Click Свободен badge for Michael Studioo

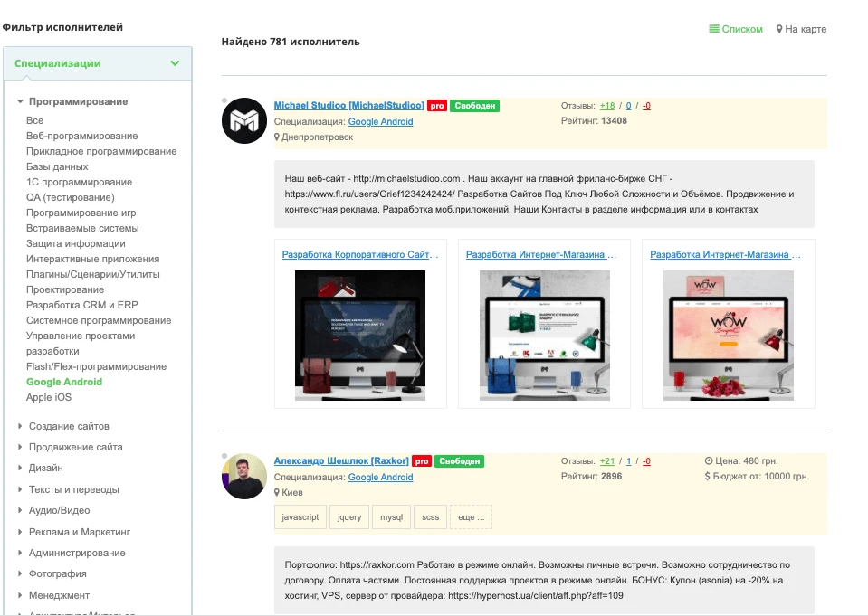[x=474, y=106]
